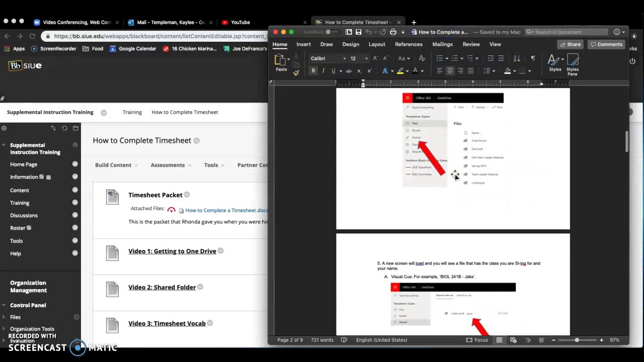Open Video 2: Shared Folder link

162,288
